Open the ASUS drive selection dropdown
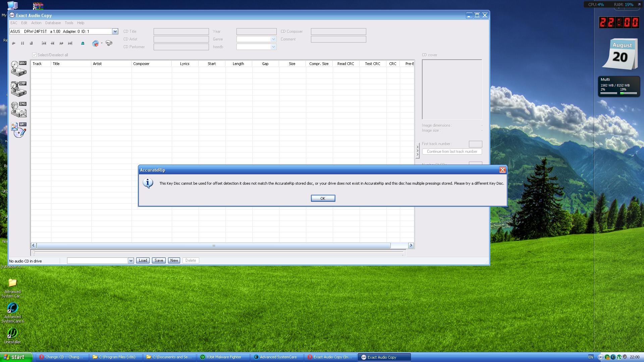The height and width of the screenshot is (362, 644). tap(115, 31)
